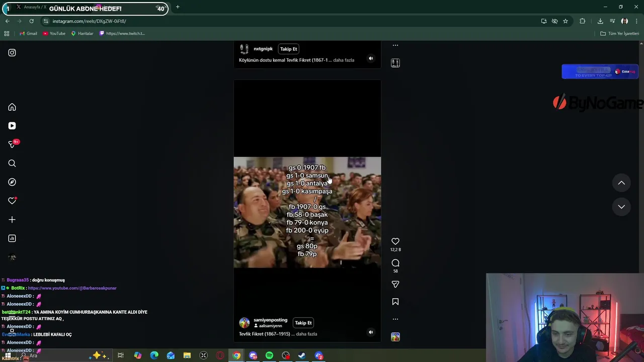Open Chrome three-dot menu
Screen dimensions: 644x362
(x=637, y=21)
